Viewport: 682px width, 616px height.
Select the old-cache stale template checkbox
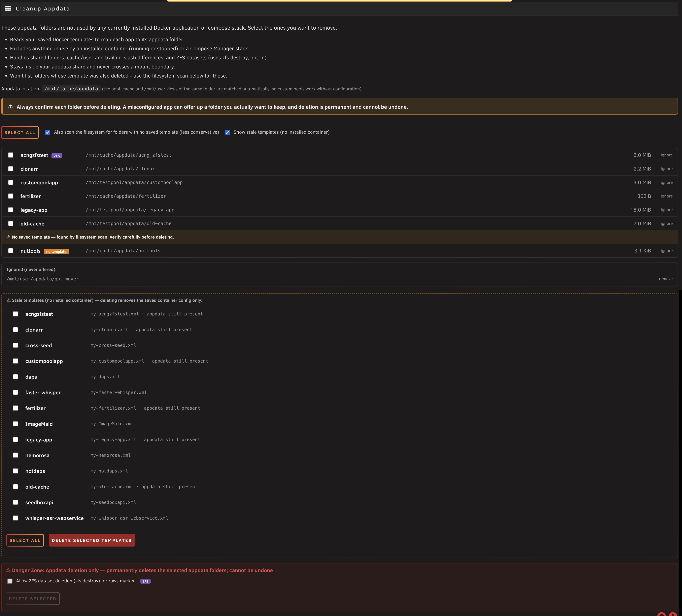pyautogui.click(x=15, y=486)
